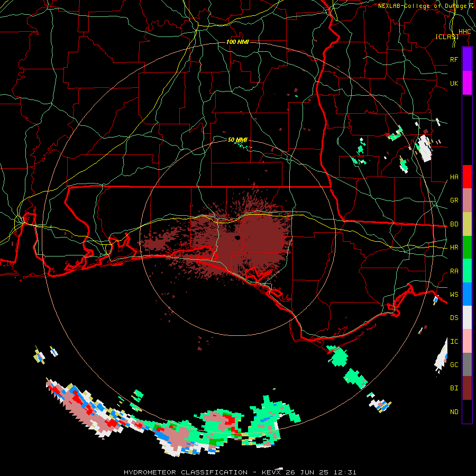Click the "GC" legend label
The image size is (476, 476).
tap(454, 364)
